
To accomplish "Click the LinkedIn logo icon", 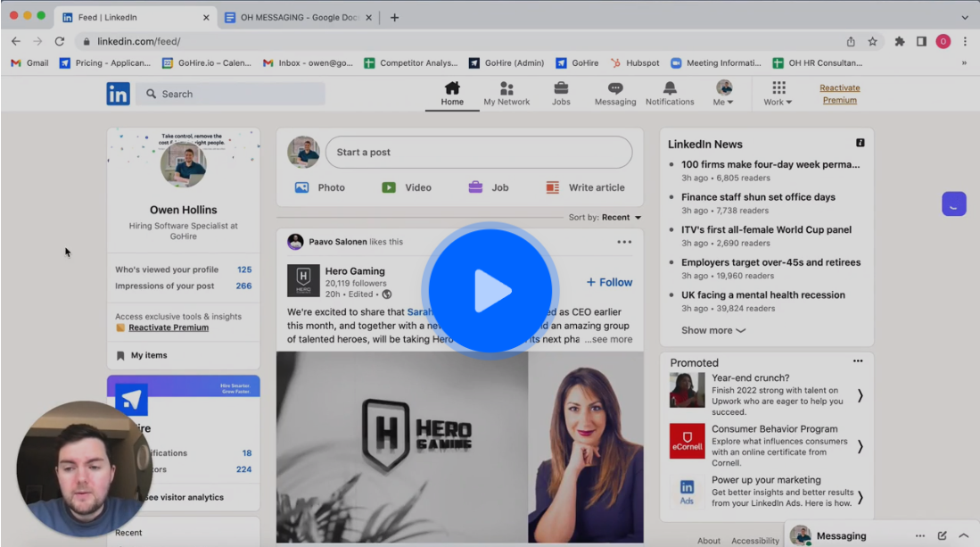I will [118, 94].
